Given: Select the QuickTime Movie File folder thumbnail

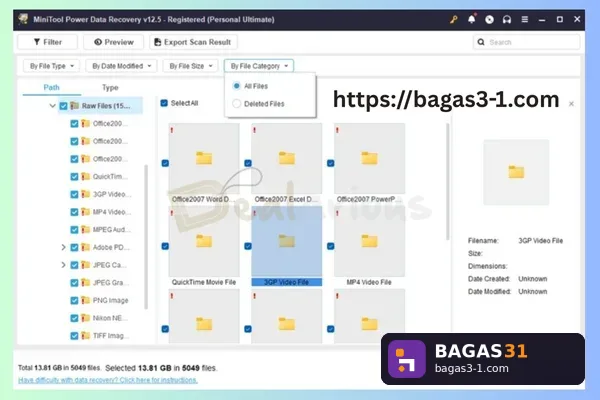Looking at the screenshot, I should 204,241.
